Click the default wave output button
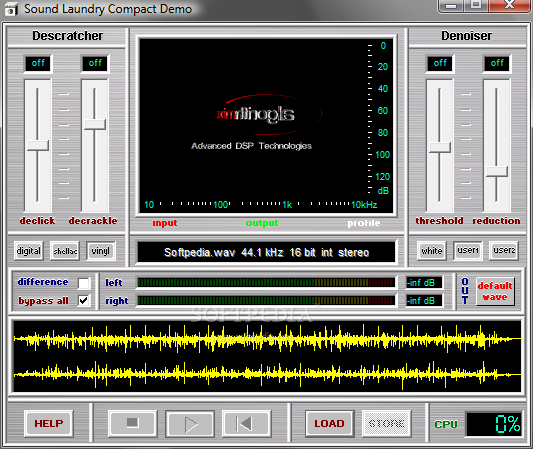 tap(495, 291)
